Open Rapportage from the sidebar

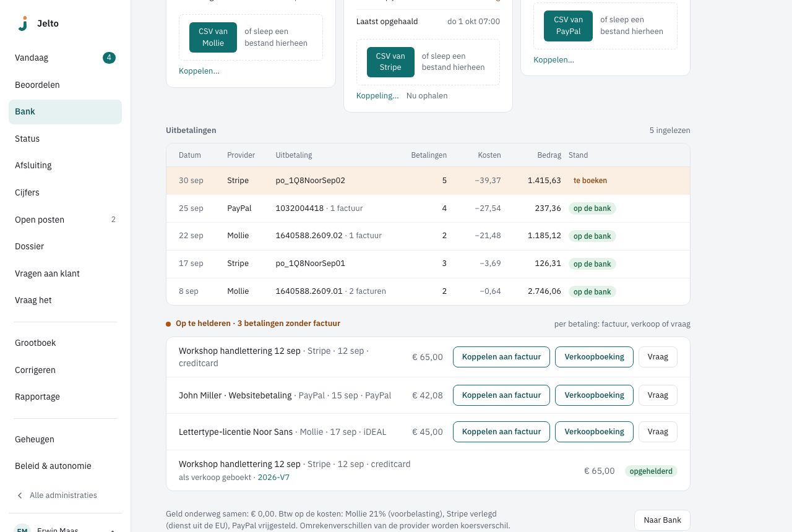[x=65, y=397]
